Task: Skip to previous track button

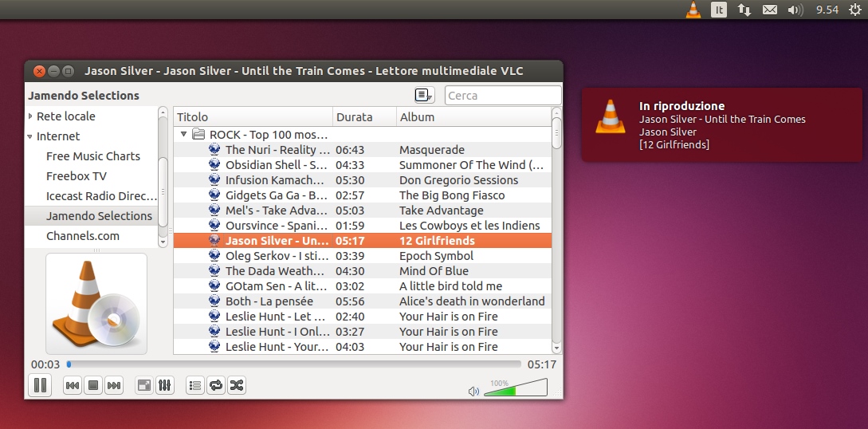Action: click(72, 385)
